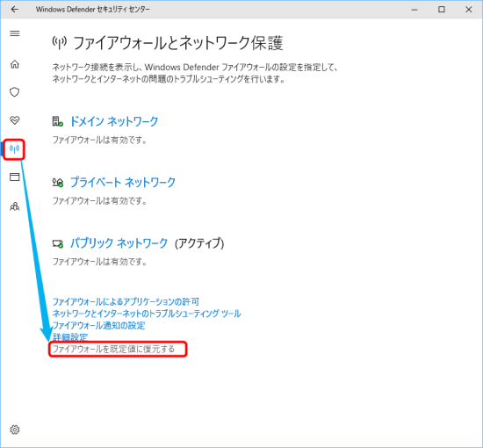Click the private network house icon
Viewport: 483px width, 448px height.
tap(58, 183)
